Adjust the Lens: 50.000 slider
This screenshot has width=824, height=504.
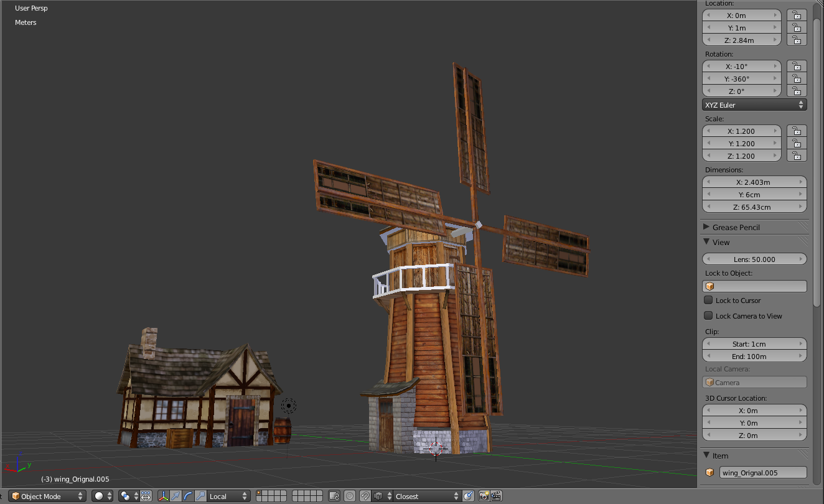754,259
